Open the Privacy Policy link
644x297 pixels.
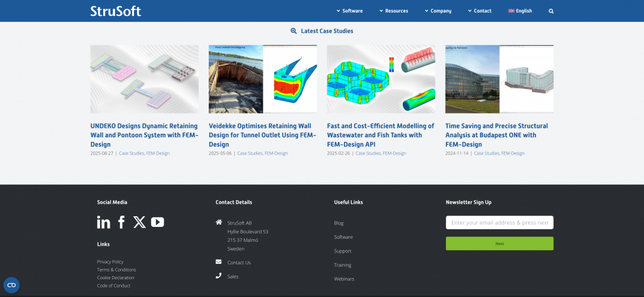tap(110, 261)
